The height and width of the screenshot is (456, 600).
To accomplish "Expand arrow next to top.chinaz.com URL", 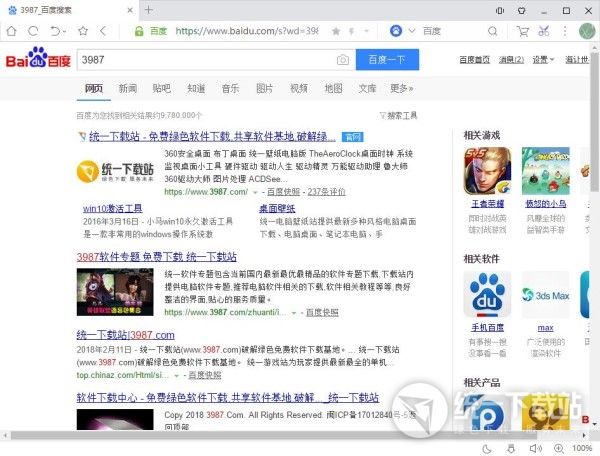I will [x=176, y=376].
